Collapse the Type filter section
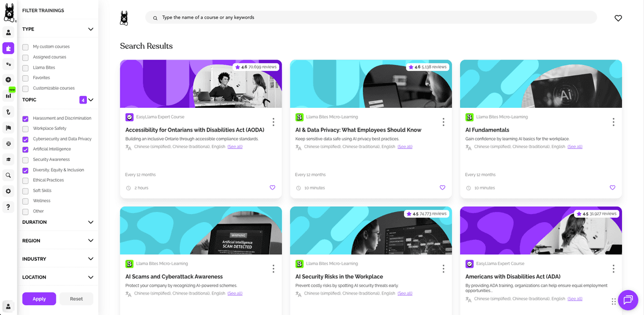The image size is (644, 315). click(x=90, y=30)
